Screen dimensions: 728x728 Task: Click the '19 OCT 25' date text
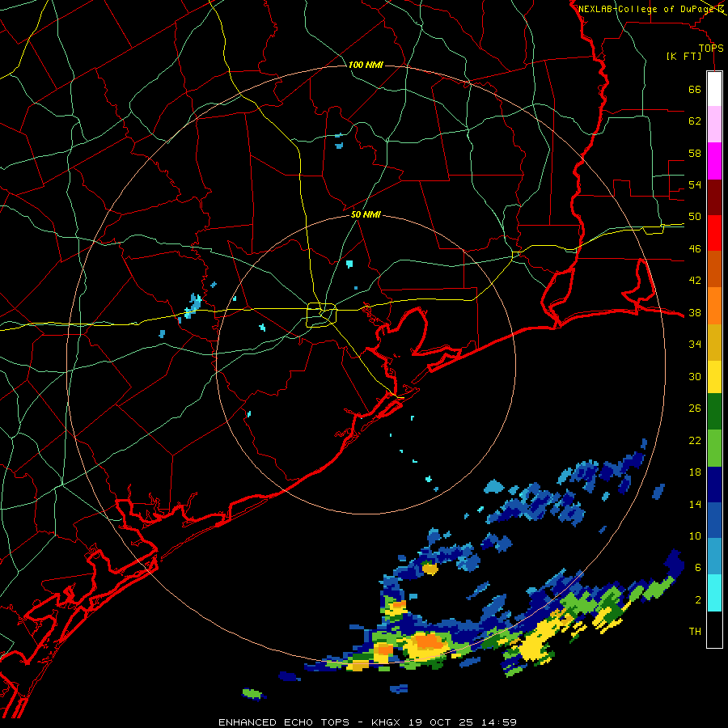pos(441,722)
